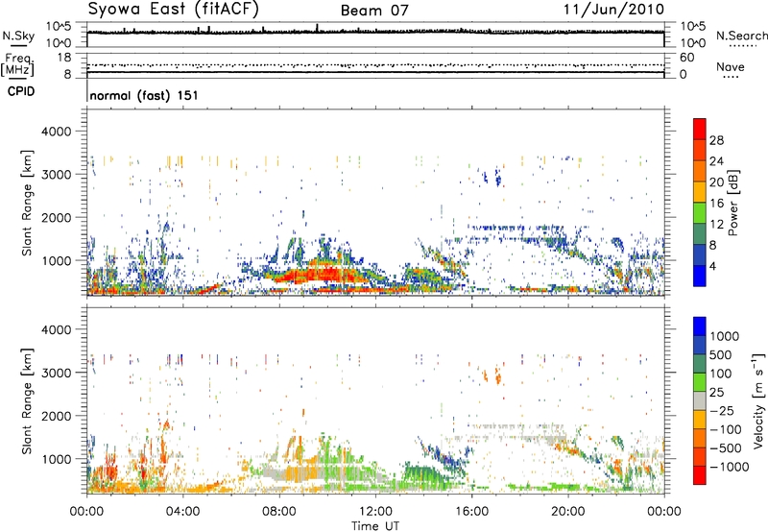Click the '18' tick on frequency axis
Viewport: 768px width, 532px height.
pyautogui.click(x=63, y=58)
